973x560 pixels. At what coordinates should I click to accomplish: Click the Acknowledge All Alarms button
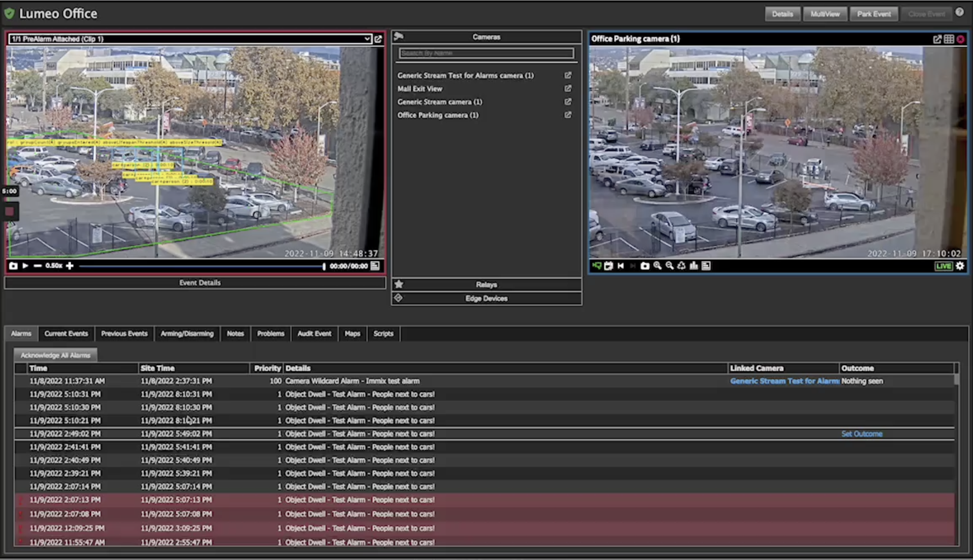pyautogui.click(x=55, y=355)
